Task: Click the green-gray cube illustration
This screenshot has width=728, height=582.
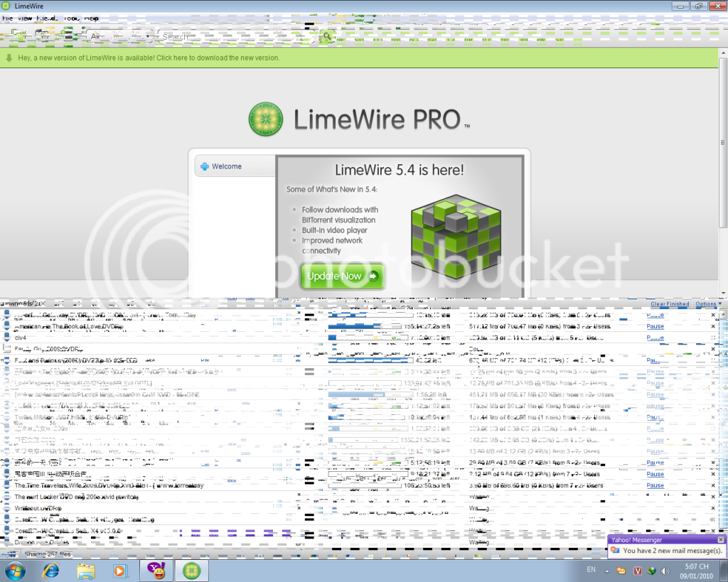Action: click(456, 236)
